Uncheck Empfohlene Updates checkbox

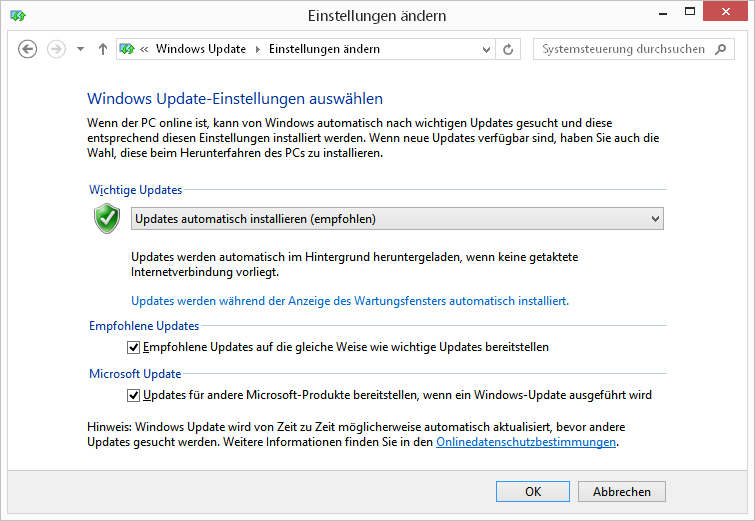[135, 347]
